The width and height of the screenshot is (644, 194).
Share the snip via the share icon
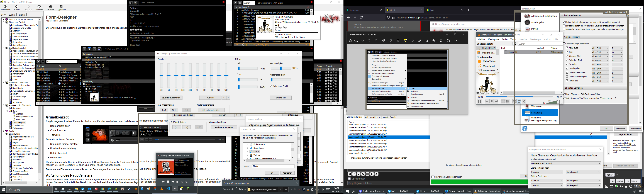[455, 41]
